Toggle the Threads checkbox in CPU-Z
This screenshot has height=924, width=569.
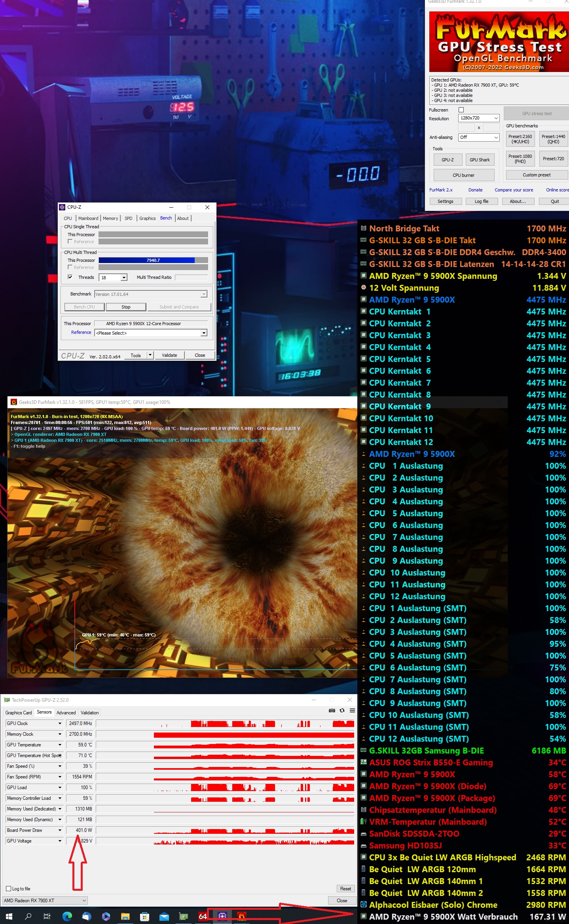(x=70, y=277)
